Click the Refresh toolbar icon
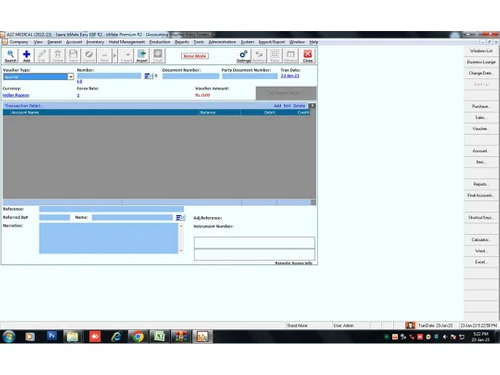Image resolution: width=500 pixels, height=375 pixels. click(259, 56)
